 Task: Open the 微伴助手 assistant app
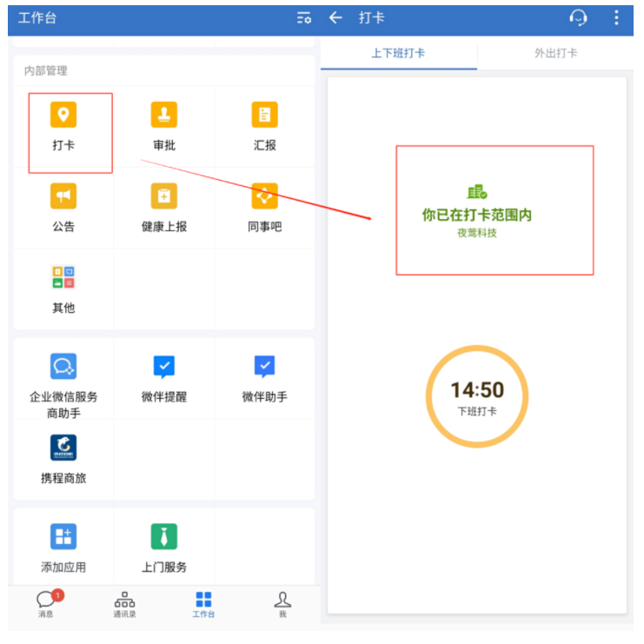coord(264,367)
